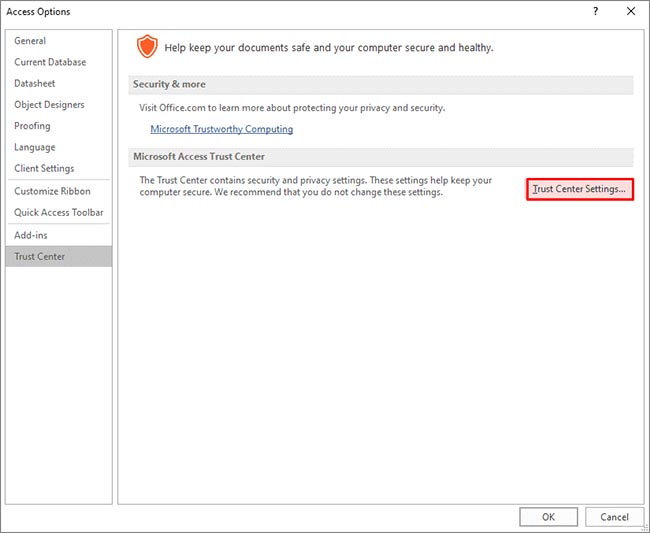
Task: Click the Microsoft Access Trust Center heading
Action: point(199,156)
